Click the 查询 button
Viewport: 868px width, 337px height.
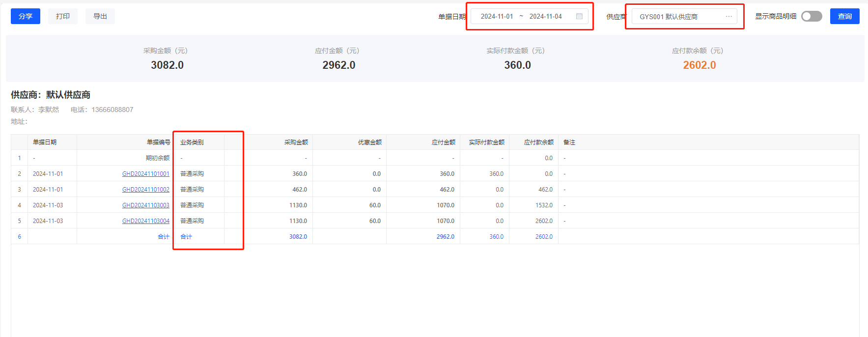tap(844, 16)
